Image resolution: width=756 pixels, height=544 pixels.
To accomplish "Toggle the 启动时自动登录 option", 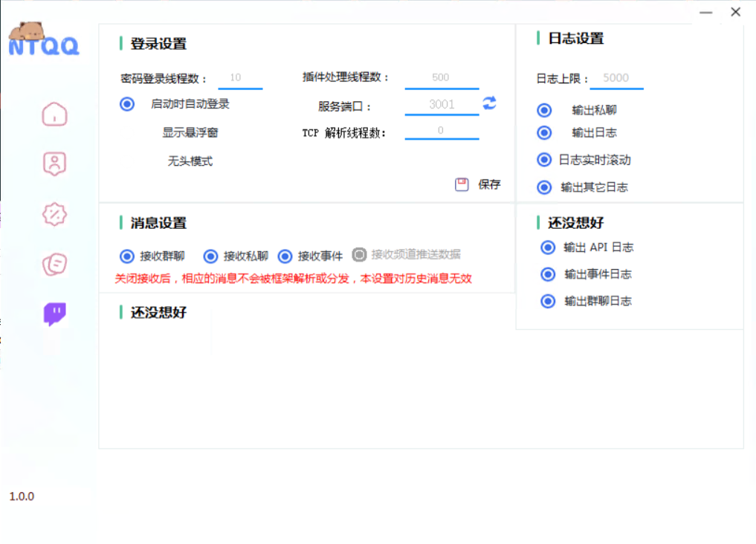I will [x=126, y=104].
